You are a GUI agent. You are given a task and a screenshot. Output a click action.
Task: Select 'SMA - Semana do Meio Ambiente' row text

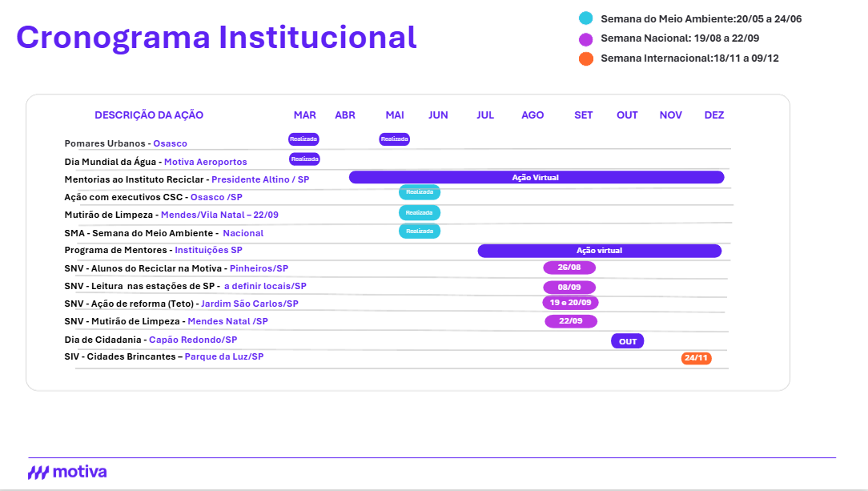coord(164,233)
